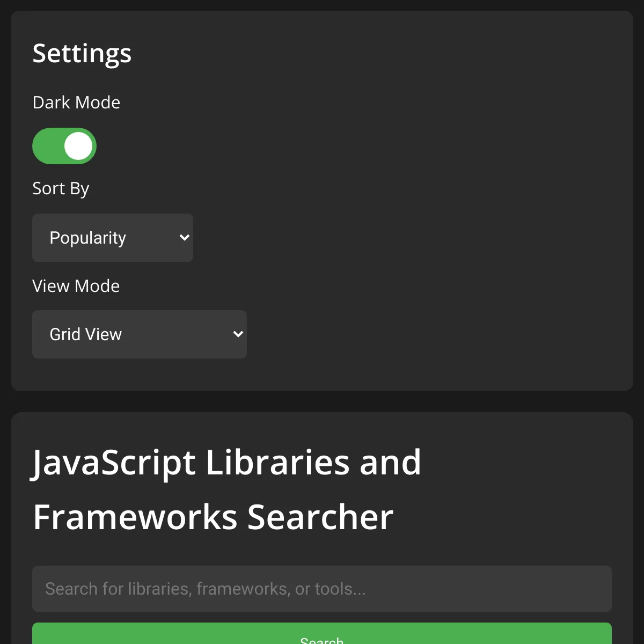Click the white knob of the Dark Mode toggle

78,146
